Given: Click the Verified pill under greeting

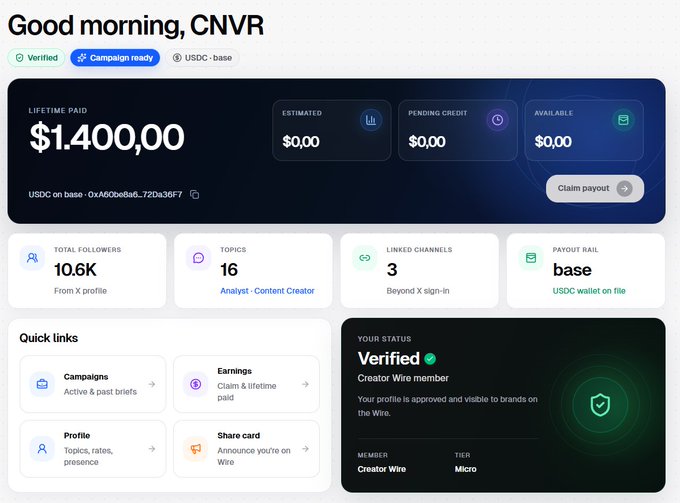Looking at the screenshot, I should 36,58.
